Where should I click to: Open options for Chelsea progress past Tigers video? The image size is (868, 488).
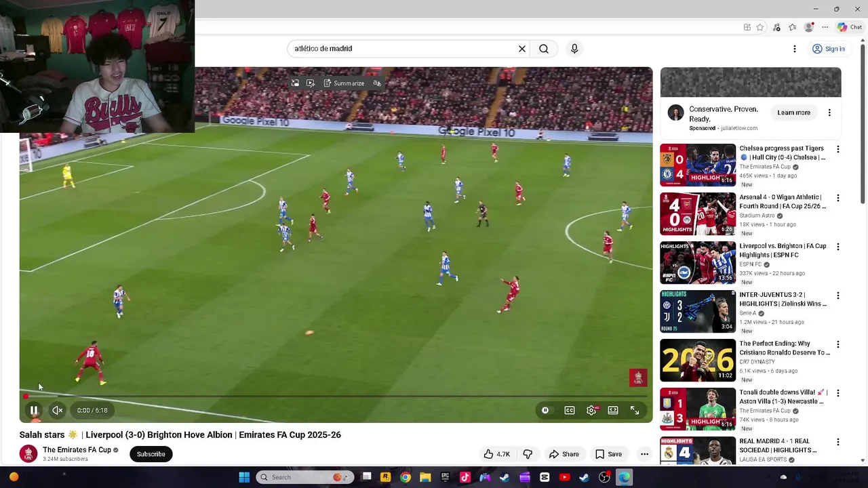point(838,149)
